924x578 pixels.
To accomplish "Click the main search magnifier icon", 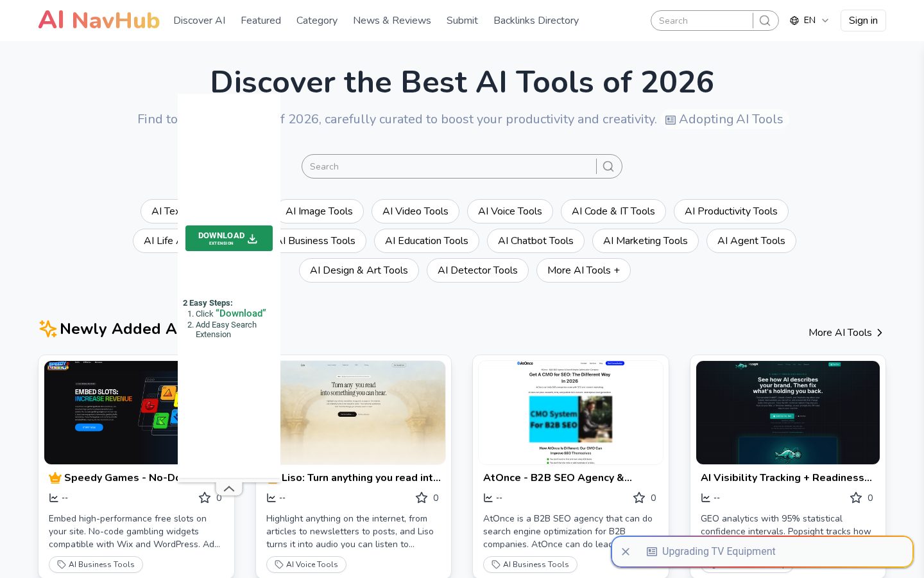I will [608, 166].
